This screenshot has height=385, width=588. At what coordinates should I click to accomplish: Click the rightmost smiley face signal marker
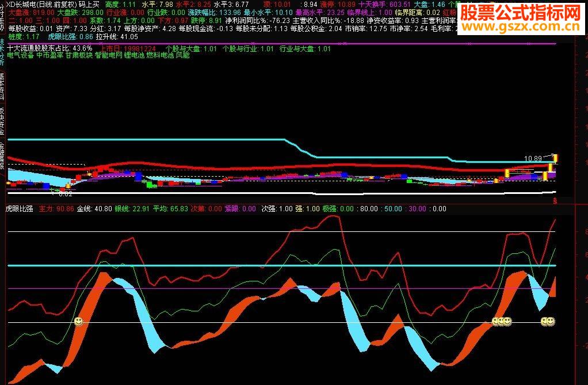click(x=550, y=322)
